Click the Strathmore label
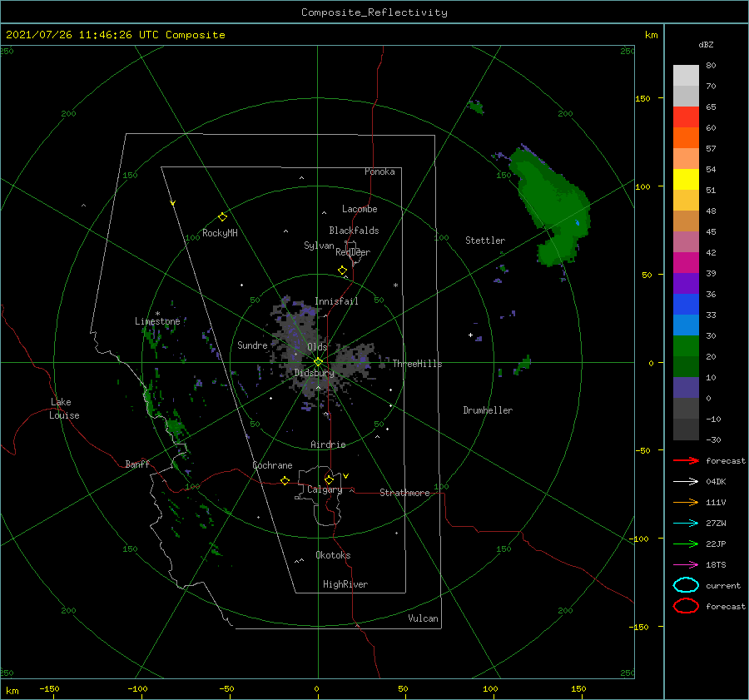749x700 pixels. (404, 493)
